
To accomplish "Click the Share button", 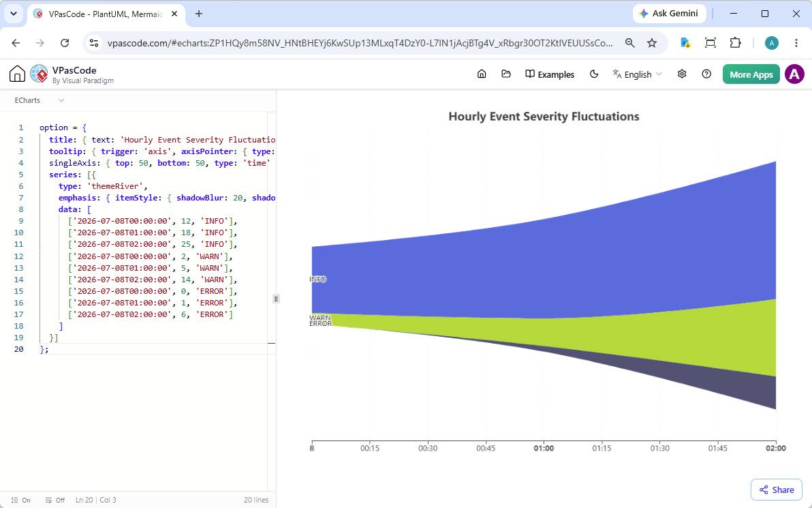I will pos(777,490).
